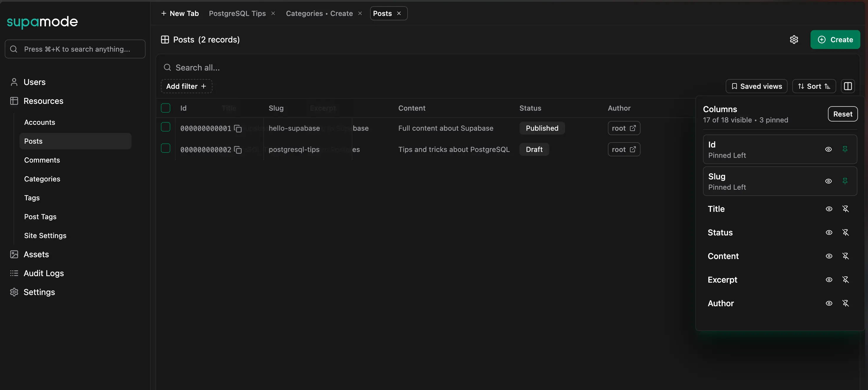
Task: Hide the Id column eye toggle
Action: [828, 149]
